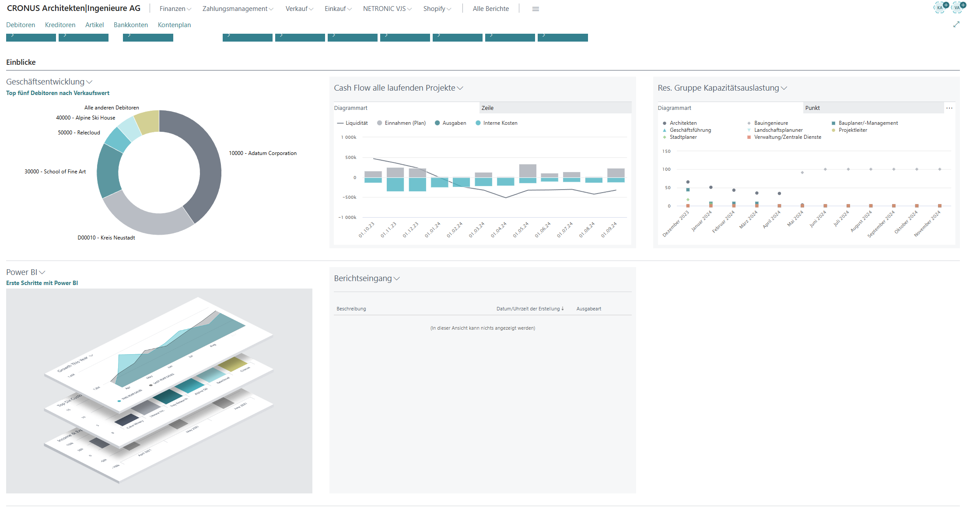980x507 pixels.
Task: Open the Artikel link
Action: click(x=94, y=25)
